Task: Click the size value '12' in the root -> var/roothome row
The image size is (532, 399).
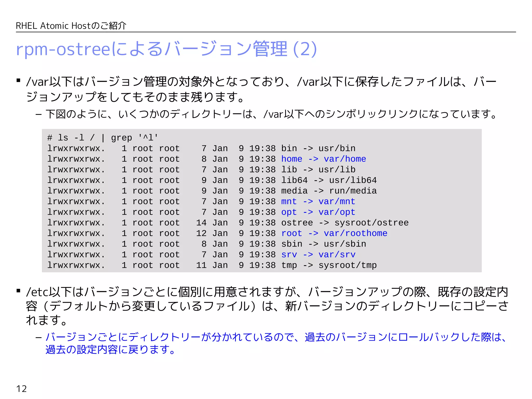Action: pyautogui.click(x=201, y=234)
